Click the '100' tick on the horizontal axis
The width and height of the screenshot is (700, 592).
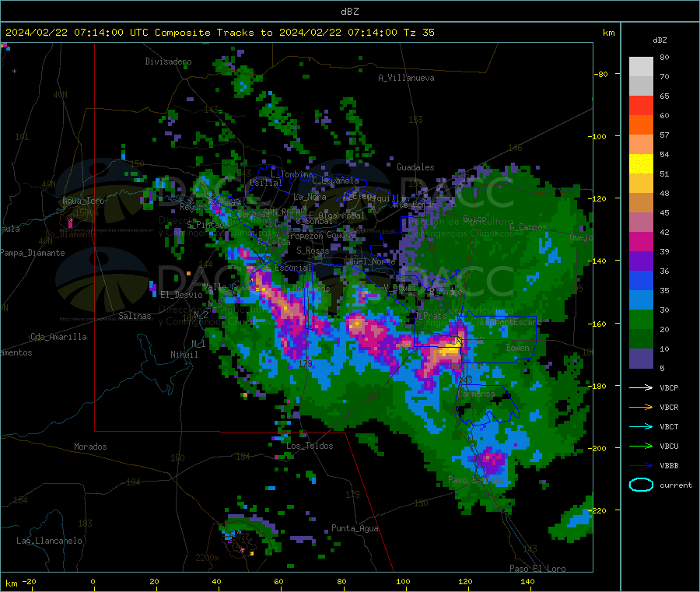pyautogui.click(x=403, y=581)
